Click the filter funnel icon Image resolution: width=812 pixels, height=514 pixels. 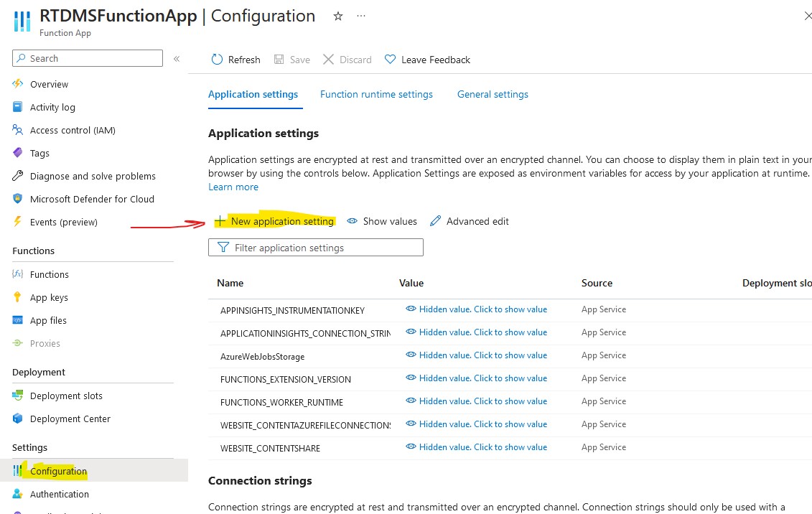point(223,248)
